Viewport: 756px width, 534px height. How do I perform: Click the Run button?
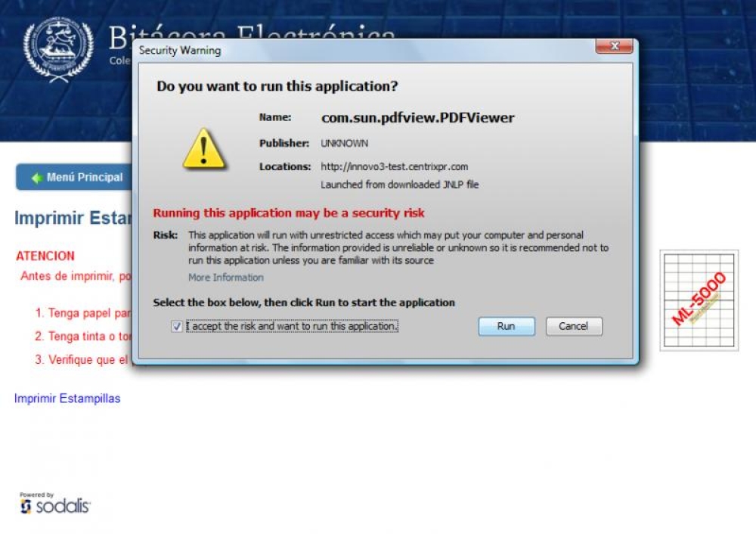click(x=507, y=326)
